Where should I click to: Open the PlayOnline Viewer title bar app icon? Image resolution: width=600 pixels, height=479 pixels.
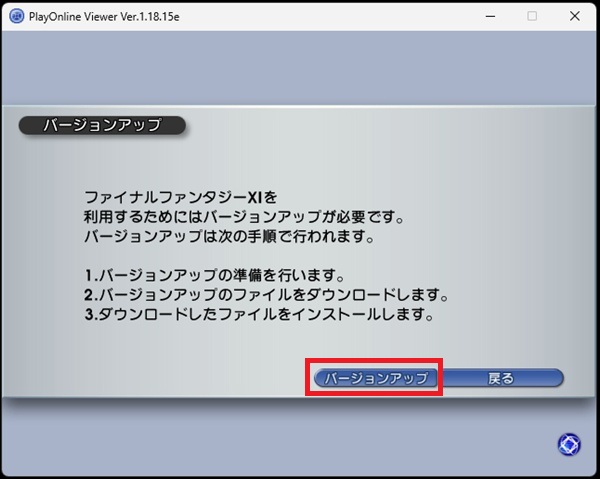[17, 16]
